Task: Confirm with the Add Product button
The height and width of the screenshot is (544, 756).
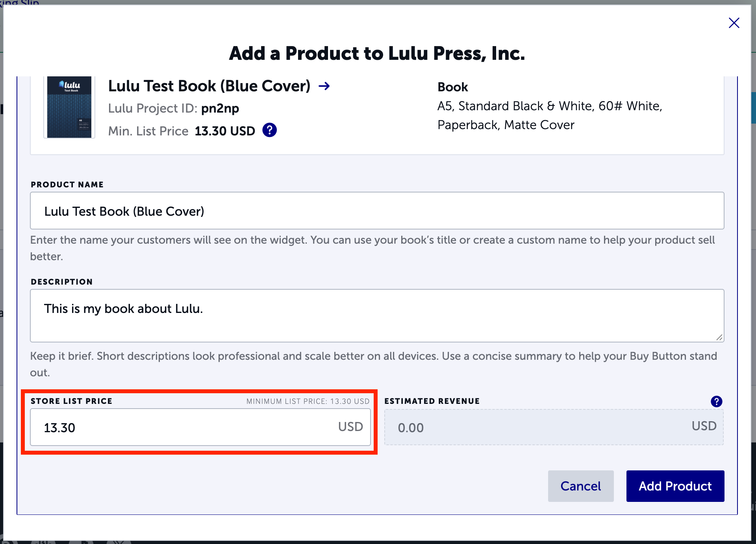Action: coord(675,486)
